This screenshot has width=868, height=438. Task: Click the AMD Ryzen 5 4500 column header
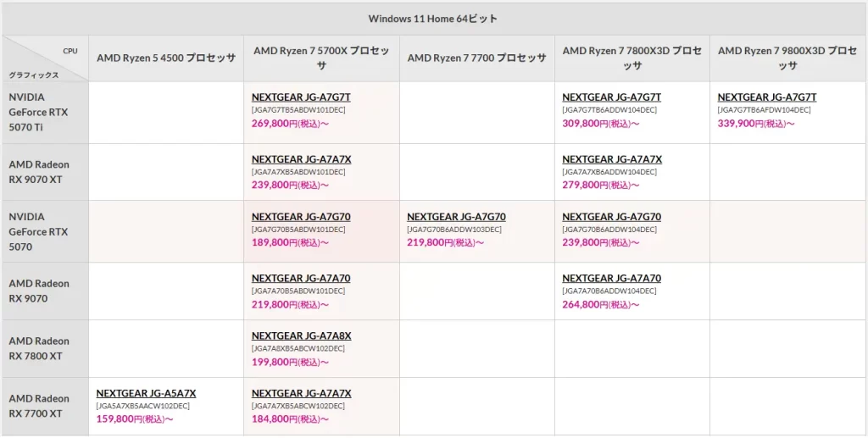tap(165, 58)
